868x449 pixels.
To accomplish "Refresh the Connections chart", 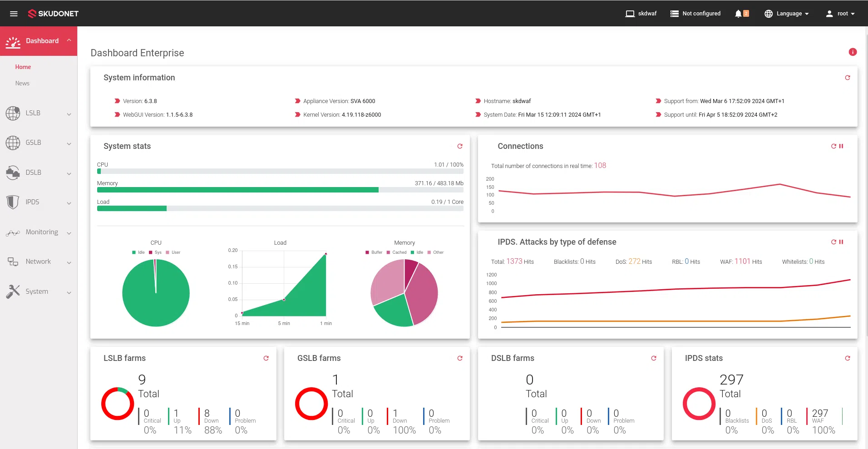I will pyautogui.click(x=833, y=146).
